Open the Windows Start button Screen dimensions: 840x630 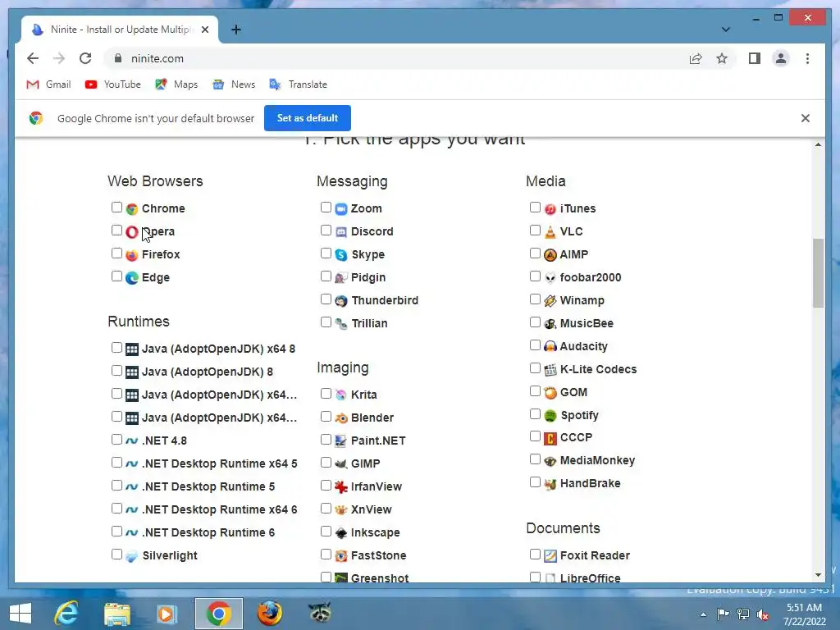click(21, 614)
